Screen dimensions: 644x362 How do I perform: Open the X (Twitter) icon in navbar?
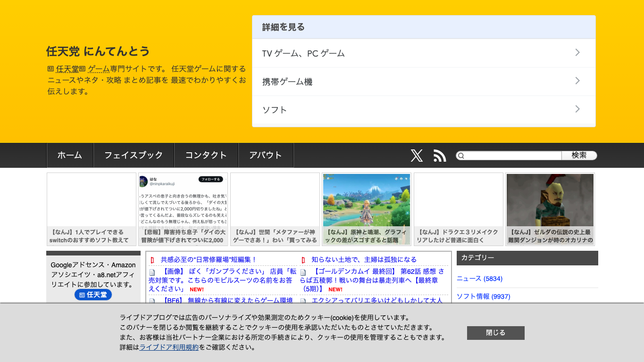pyautogui.click(x=417, y=156)
